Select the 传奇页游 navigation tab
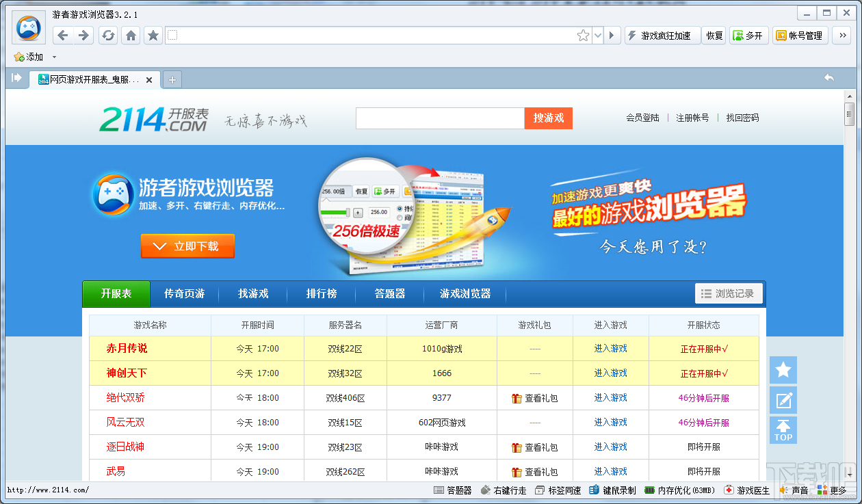 pyautogui.click(x=184, y=293)
